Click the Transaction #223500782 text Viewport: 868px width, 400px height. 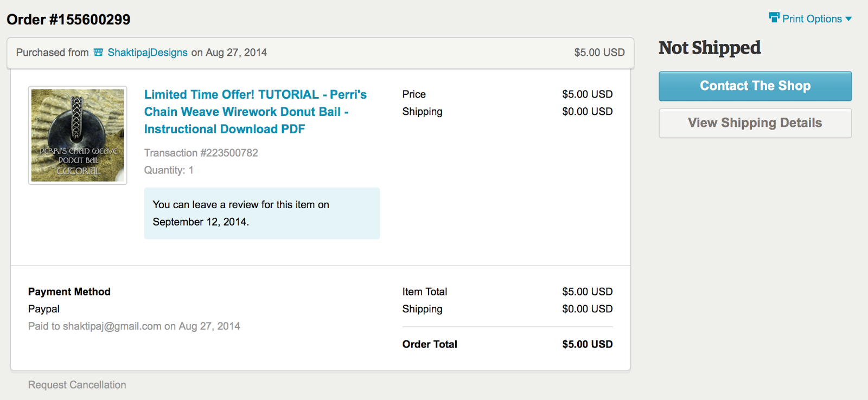(x=201, y=153)
